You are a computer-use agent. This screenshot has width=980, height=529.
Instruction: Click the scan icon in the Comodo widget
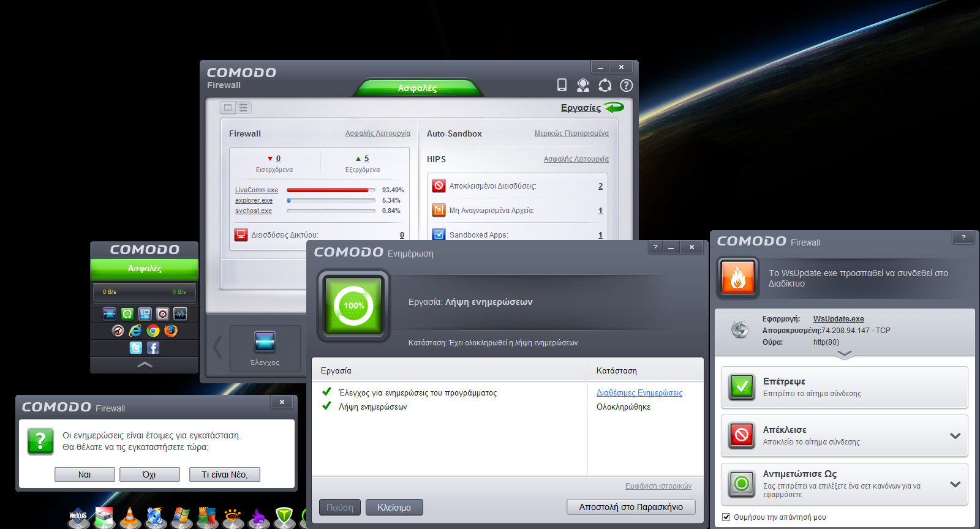click(110, 314)
